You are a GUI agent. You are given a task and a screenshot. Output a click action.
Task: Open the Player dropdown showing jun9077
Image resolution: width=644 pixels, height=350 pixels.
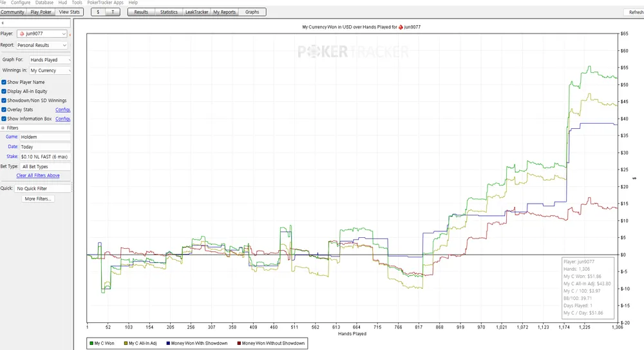point(42,34)
